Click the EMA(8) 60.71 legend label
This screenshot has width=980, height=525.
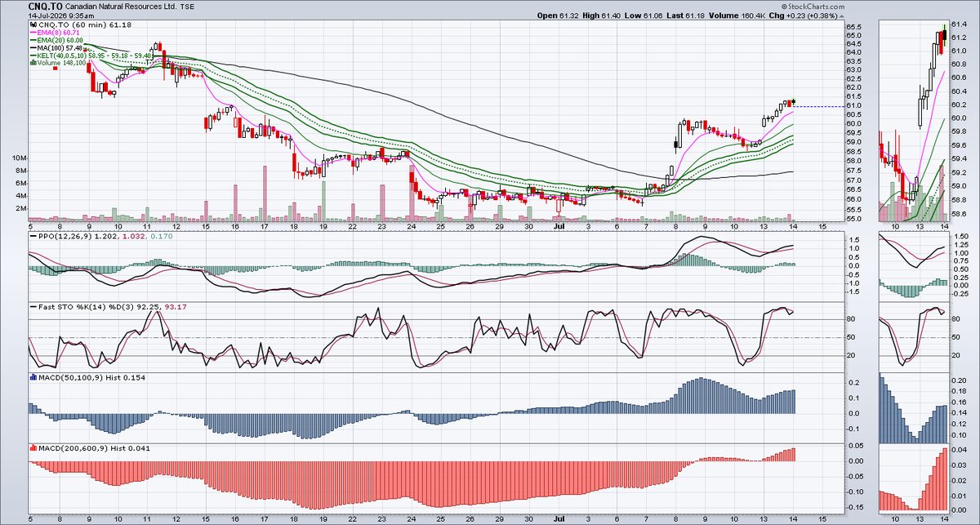pos(60,33)
